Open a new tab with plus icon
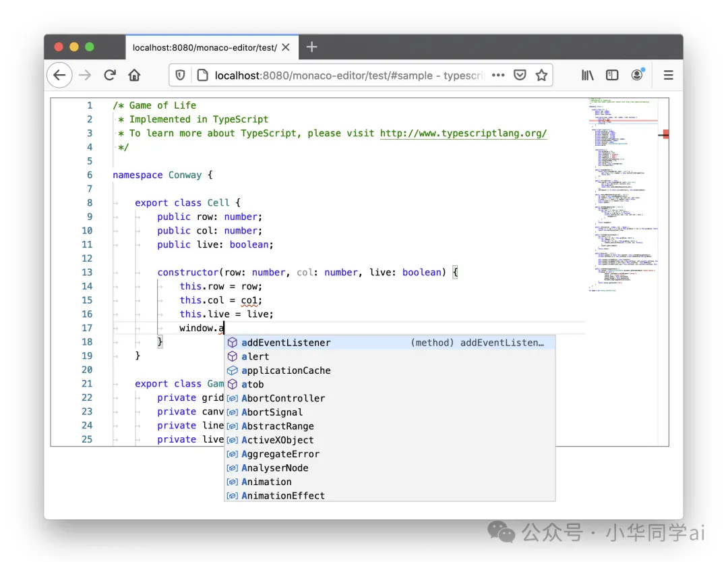This screenshot has height=562, width=728. pyautogui.click(x=311, y=47)
